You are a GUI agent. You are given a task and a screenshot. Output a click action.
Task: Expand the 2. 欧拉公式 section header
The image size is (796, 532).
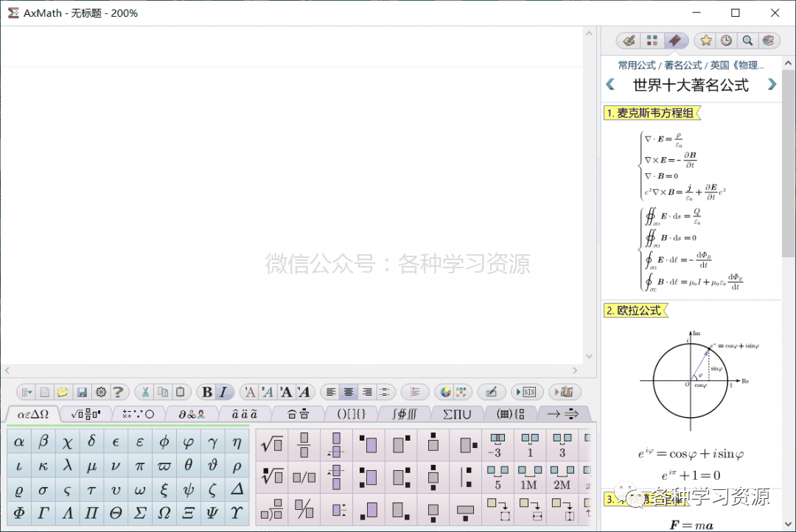(635, 310)
